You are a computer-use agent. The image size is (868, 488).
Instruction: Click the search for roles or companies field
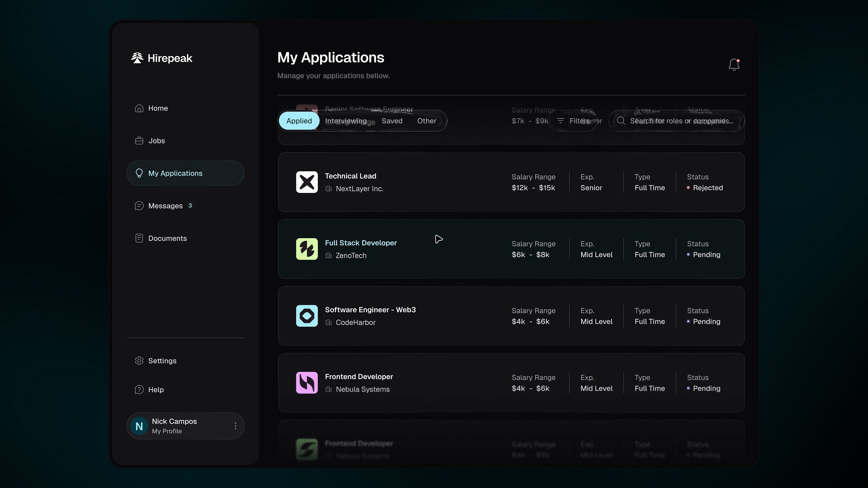click(x=676, y=121)
